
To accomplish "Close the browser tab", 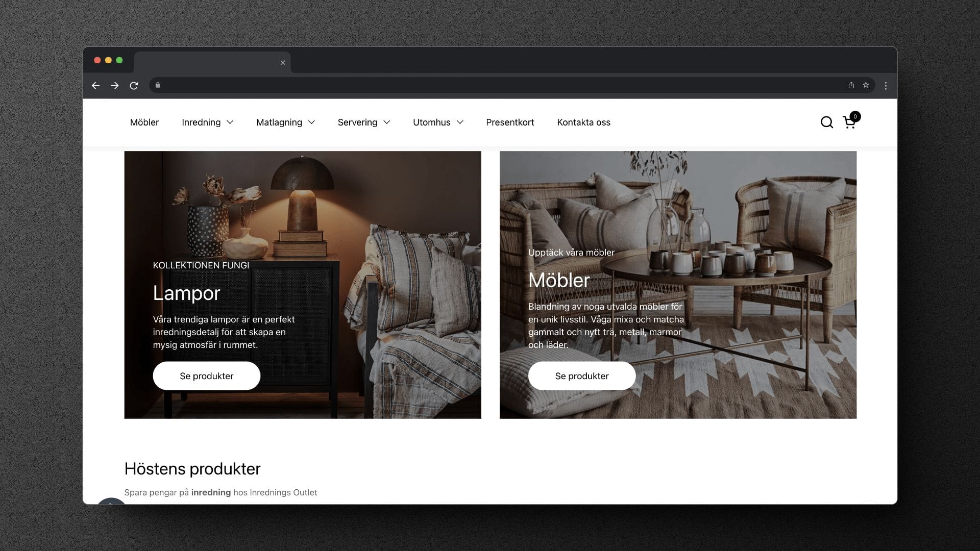I will [283, 63].
